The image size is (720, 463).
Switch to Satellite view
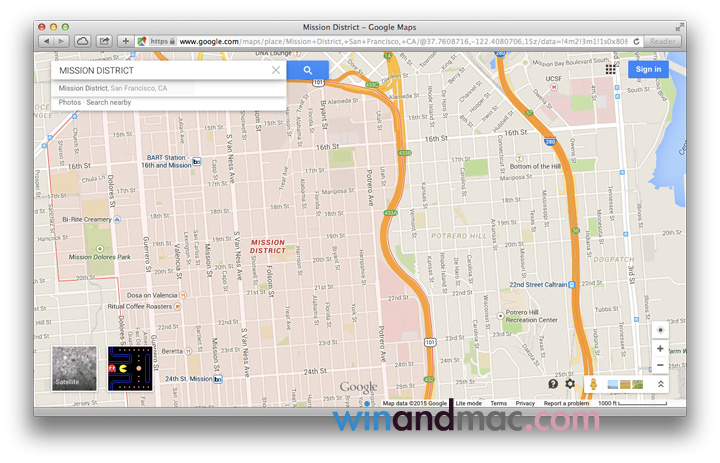pyautogui.click(x=75, y=367)
